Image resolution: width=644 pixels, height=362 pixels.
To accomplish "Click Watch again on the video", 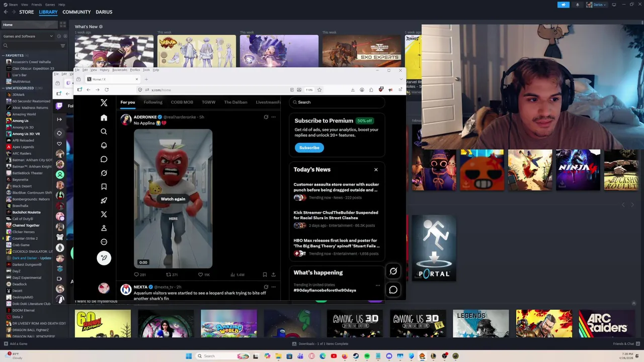I will coord(173,199).
